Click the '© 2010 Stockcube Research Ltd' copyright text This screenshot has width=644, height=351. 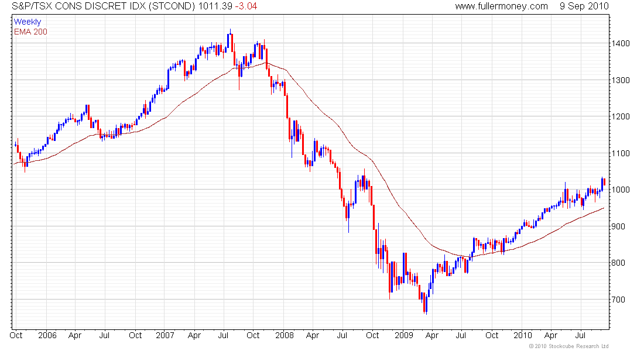568,346
